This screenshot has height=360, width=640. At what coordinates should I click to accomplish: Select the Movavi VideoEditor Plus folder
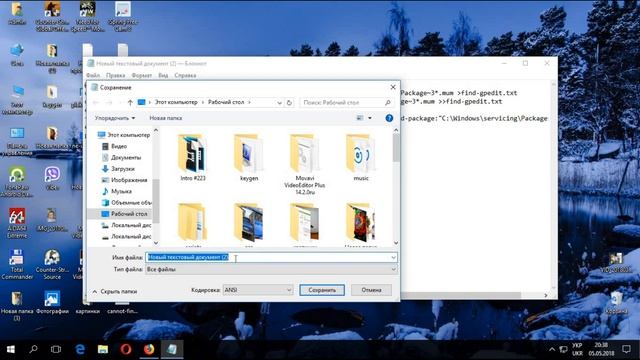[304, 164]
